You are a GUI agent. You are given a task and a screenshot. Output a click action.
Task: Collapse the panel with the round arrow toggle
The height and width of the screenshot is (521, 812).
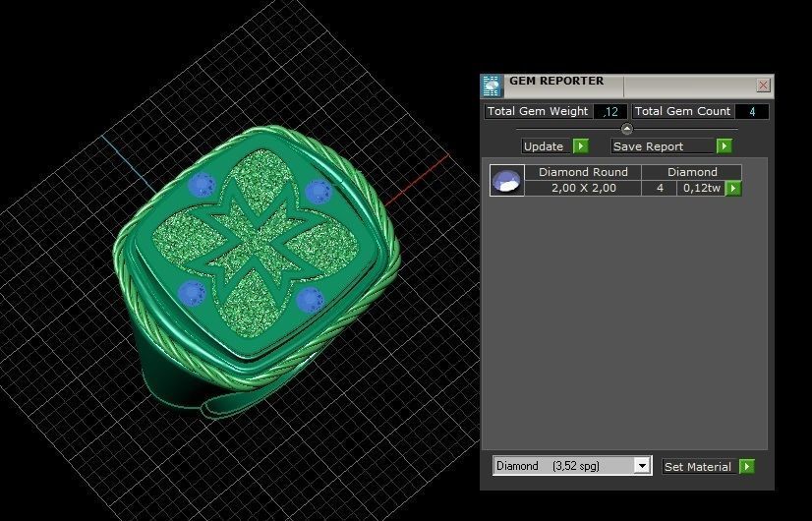tap(626, 129)
